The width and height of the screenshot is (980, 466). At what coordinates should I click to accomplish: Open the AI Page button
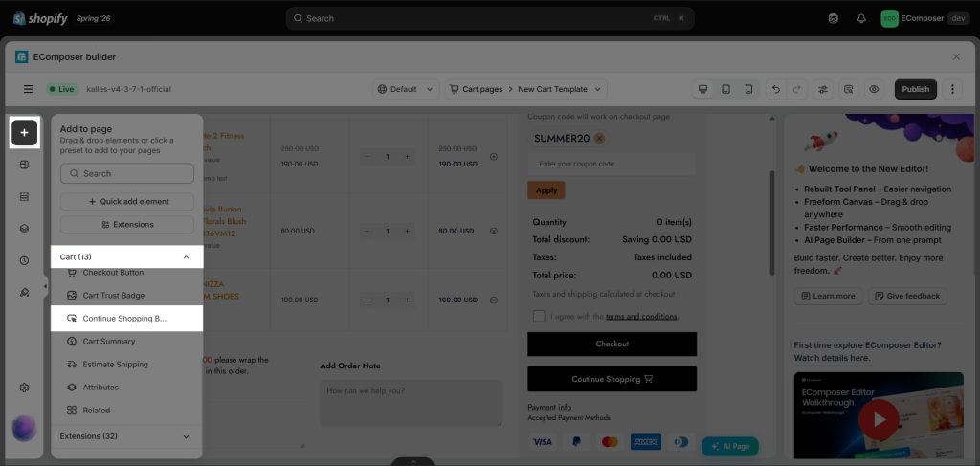pyautogui.click(x=730, y=447)
